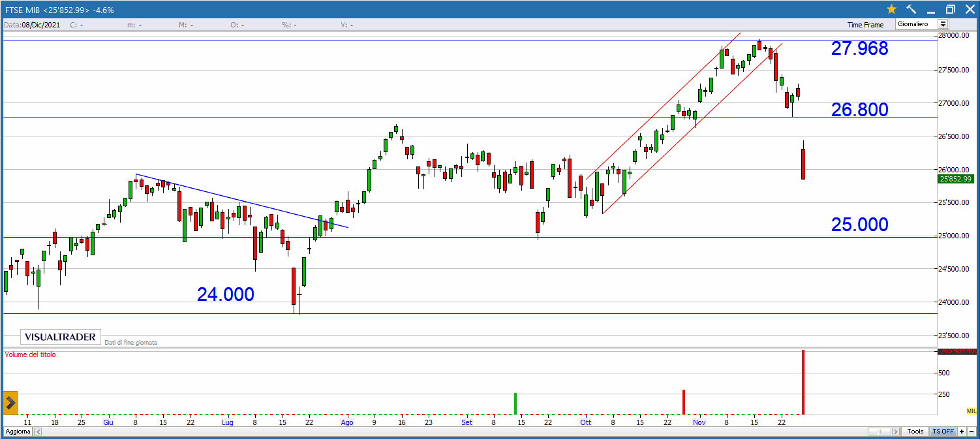This screenshot has height=440, width=980.
Task: Click the Set month axis label
Action: [x=467, y=422]
